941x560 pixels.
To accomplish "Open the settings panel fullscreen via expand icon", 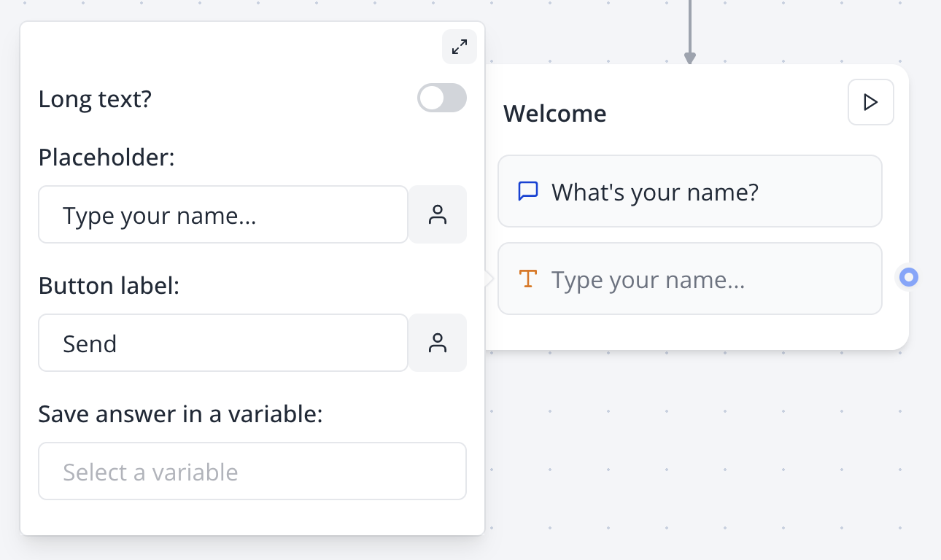I will 459,47.
